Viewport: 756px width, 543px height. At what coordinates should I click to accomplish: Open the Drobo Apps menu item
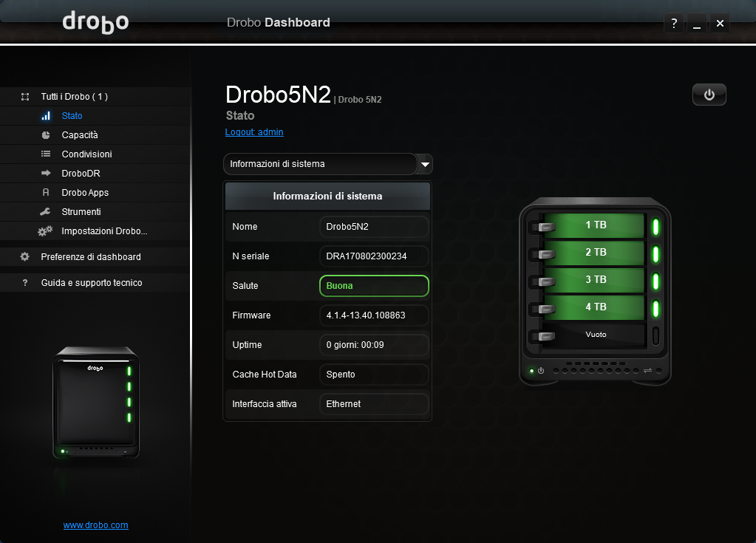point(85,193)
